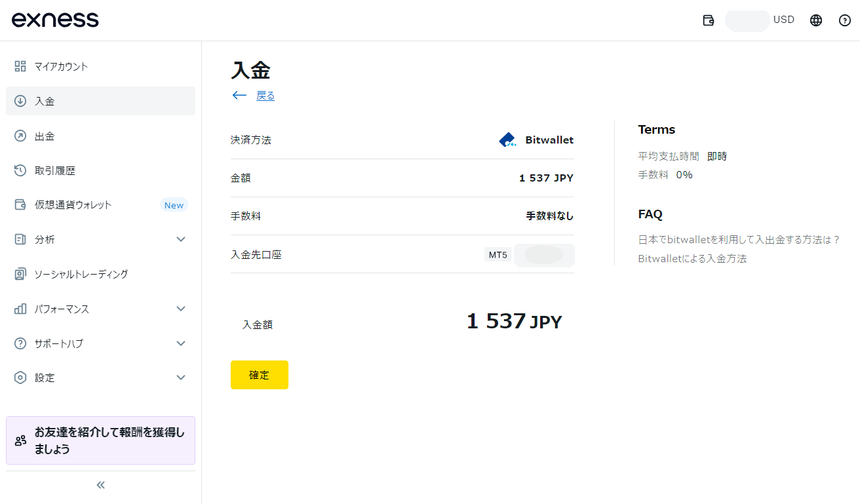860x504 pixels.
Task: Click the Terms heading
Action: (657, 129)
